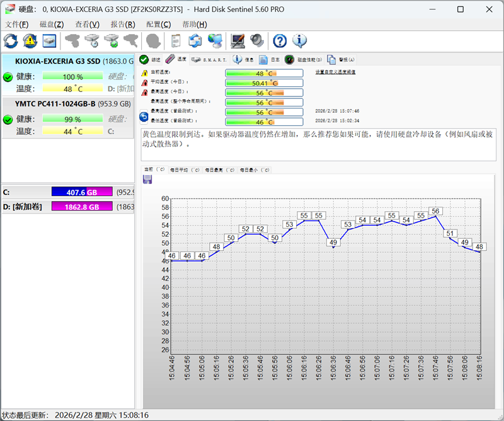Open the 报告 report menu
Screen dimensions: 504x421
pyautogui.click(x=125, y=24)
